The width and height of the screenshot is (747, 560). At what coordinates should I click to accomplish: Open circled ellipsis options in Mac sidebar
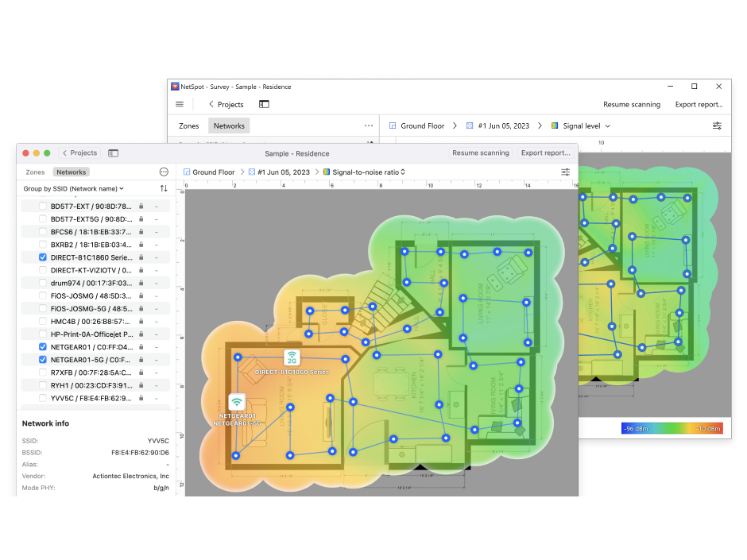pos(164,172)
